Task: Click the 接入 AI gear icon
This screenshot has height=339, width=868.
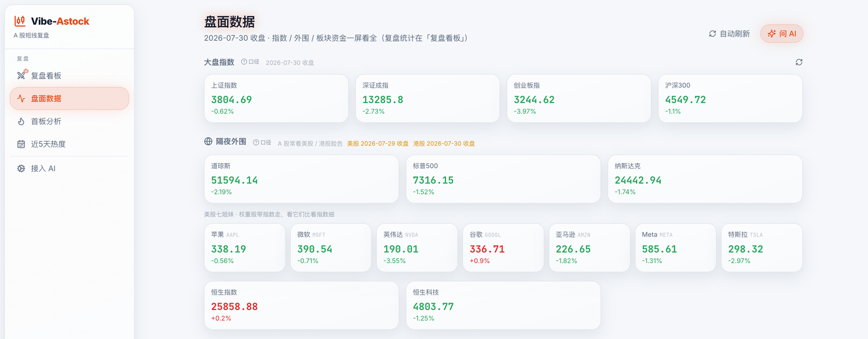Action: (21, 169)
